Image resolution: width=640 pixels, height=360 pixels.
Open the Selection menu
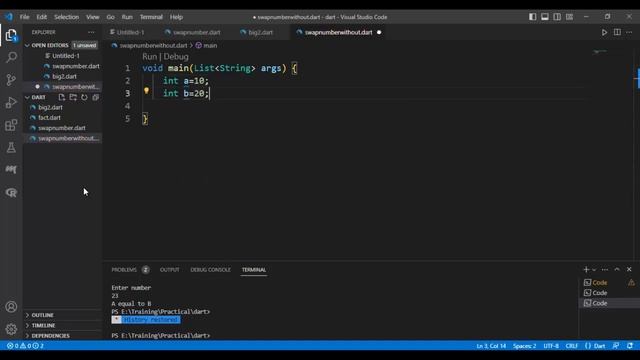(x=67, y=17)
